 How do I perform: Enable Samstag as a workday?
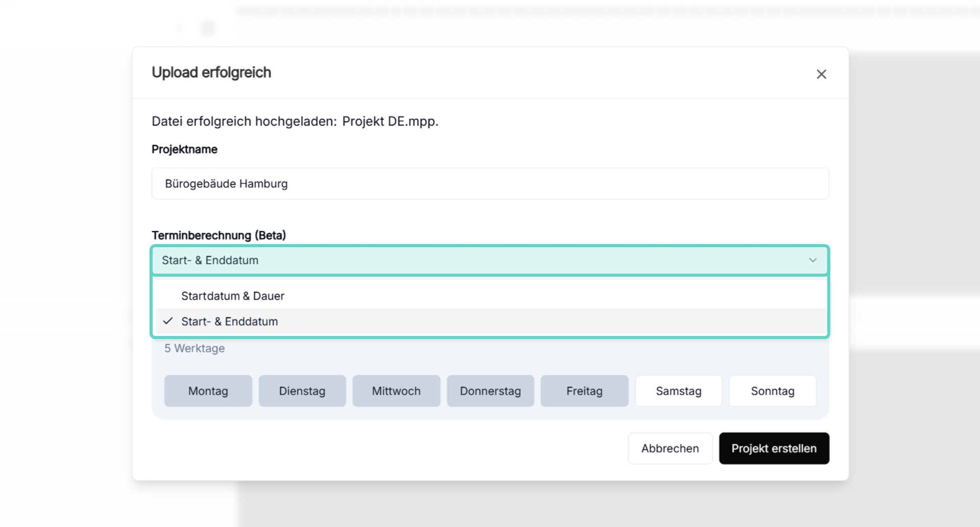pyautogui.click(x=678, y=391)
